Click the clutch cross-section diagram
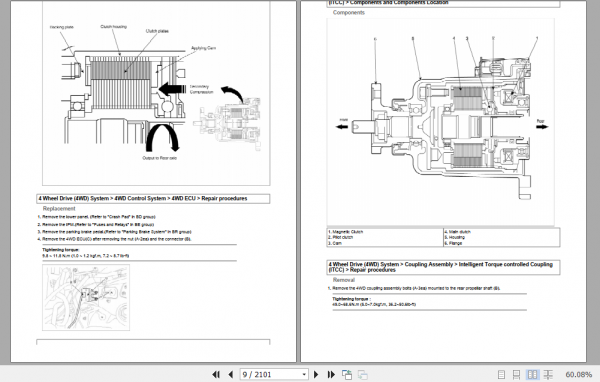This screenshot has height=382, width=600. point(156,94)
